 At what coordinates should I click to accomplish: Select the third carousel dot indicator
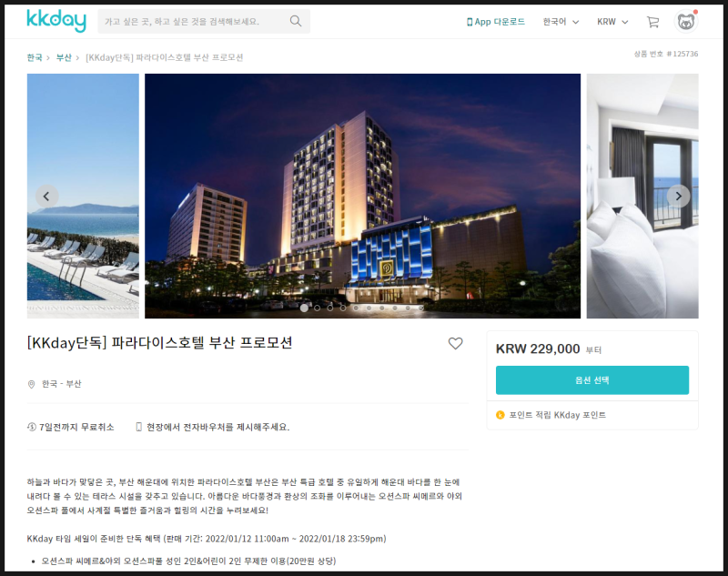(330, 308)
